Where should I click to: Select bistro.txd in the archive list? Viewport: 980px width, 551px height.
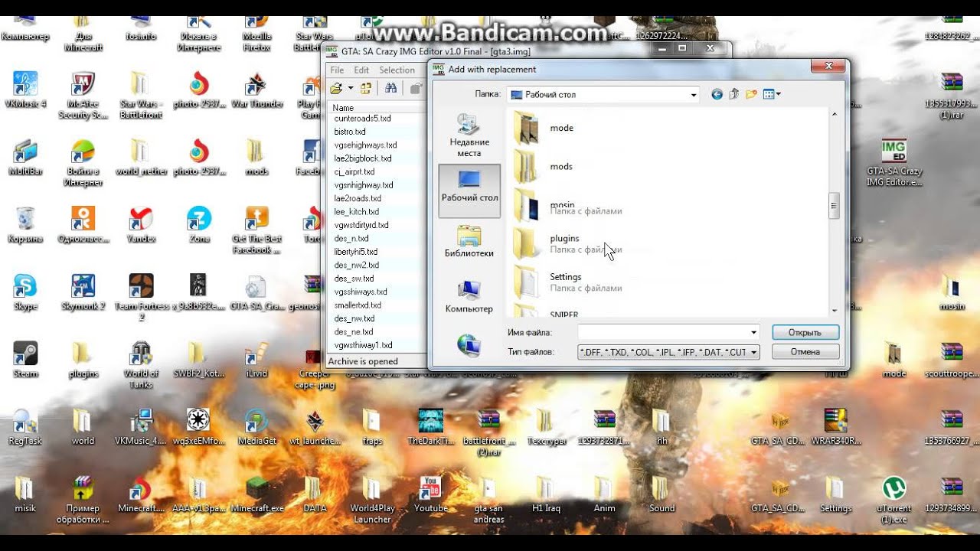click(x=350, y=132)
